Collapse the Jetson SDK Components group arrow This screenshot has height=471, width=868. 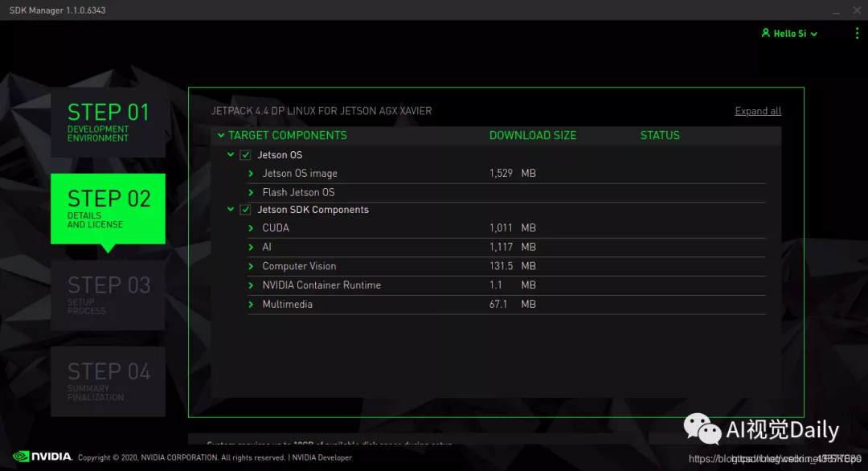(231, 209)
